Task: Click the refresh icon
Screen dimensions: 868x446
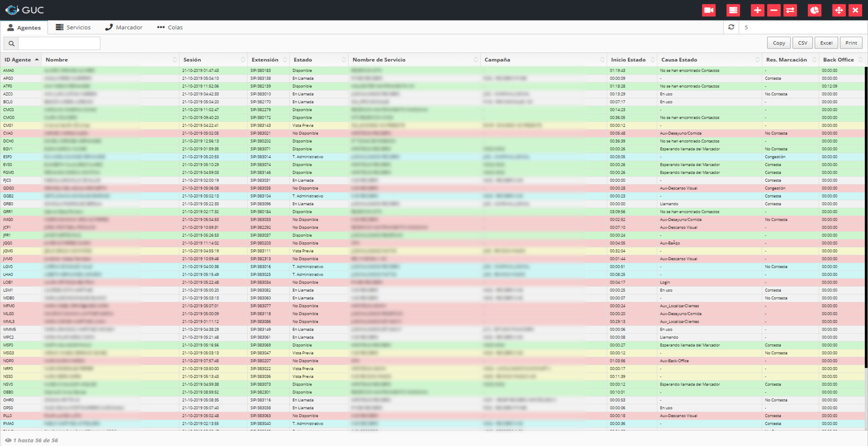Action: 731,27
